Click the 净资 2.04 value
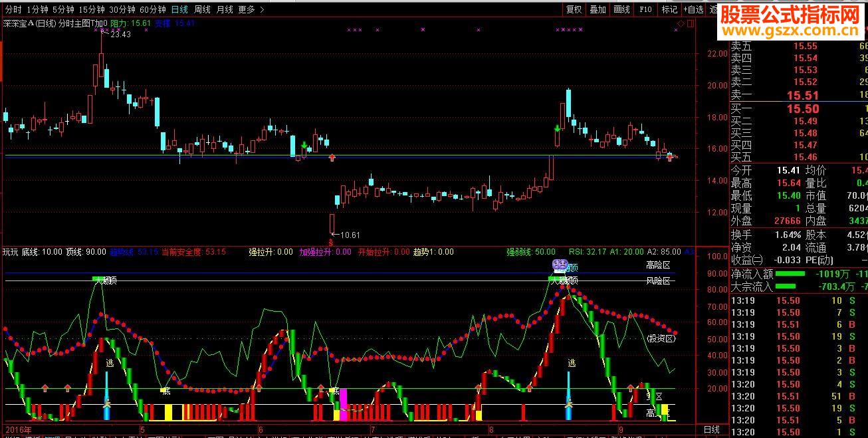Screen dimensions: 868x438 tap(792, 247)
